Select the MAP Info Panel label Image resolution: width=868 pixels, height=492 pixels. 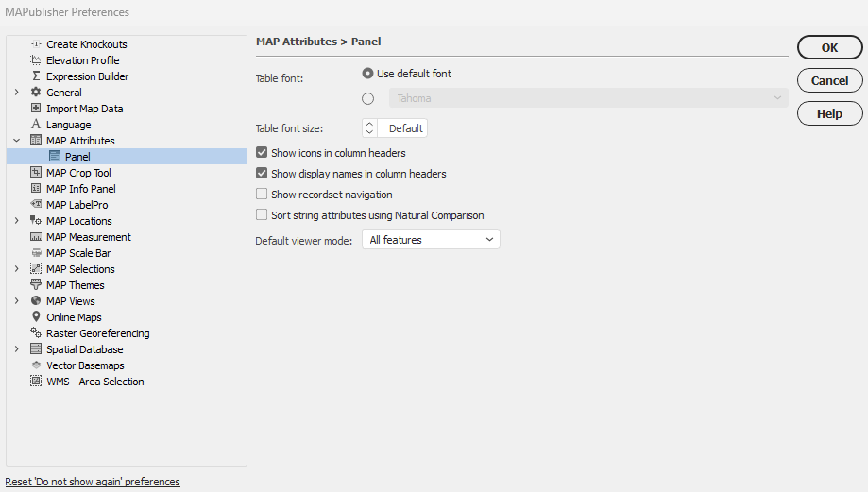tap(81, 189)
